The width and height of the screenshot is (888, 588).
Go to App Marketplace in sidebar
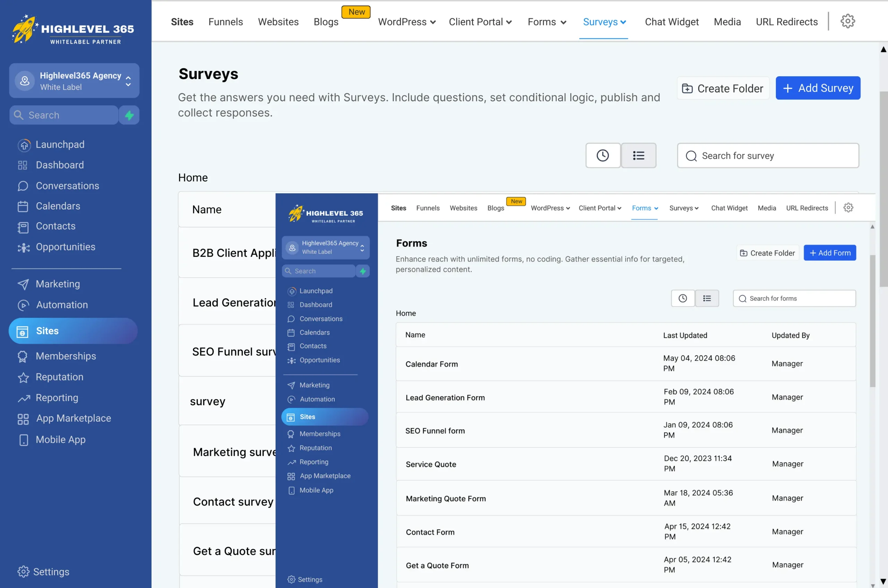(73, 418)
